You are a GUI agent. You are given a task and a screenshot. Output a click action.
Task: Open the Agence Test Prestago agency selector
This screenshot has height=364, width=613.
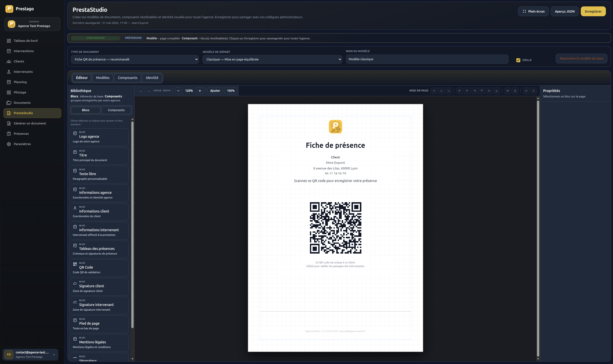tap(32, 24)
